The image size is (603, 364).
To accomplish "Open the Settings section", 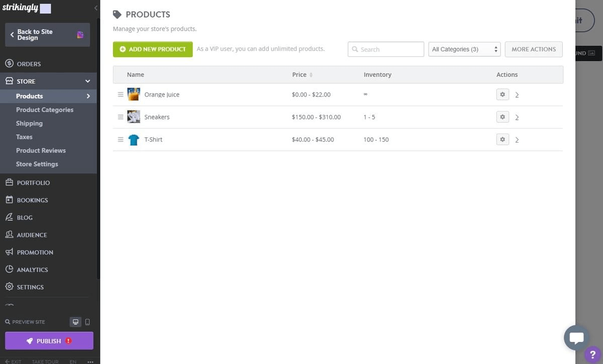I will [30, 287].
